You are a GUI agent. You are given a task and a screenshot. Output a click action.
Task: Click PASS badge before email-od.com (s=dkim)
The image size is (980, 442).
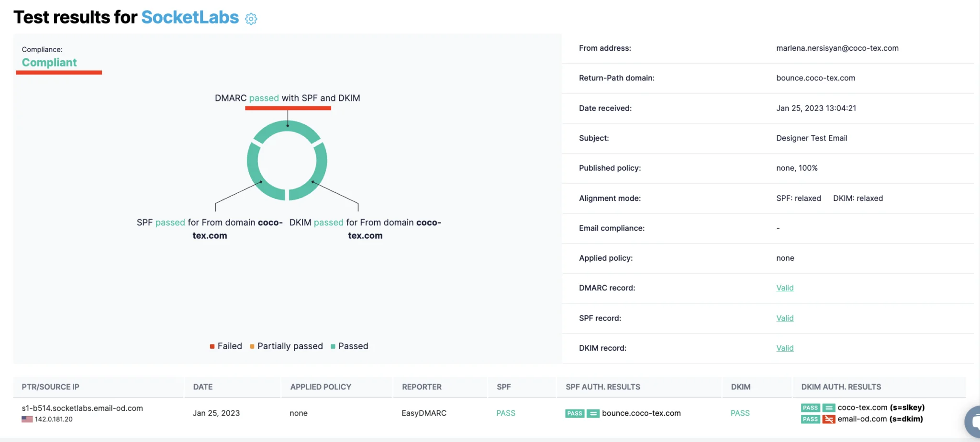(x=811, y=419)
